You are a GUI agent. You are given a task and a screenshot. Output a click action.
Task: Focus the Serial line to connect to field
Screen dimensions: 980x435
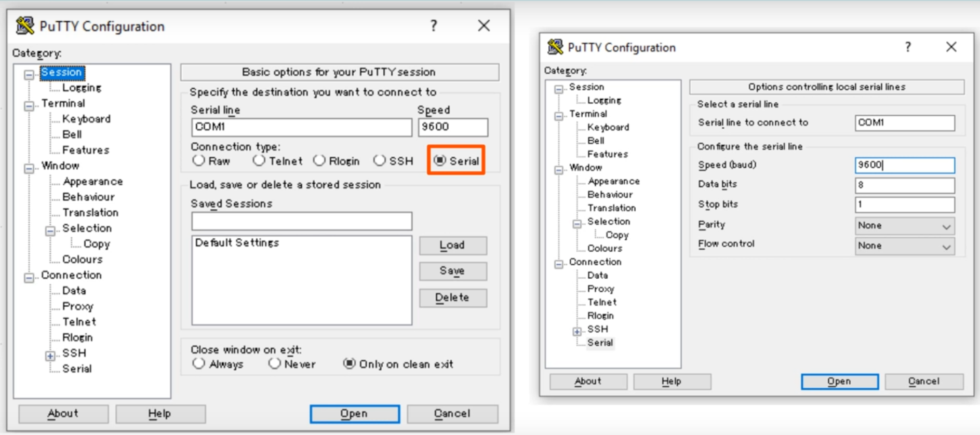[905, 123]
